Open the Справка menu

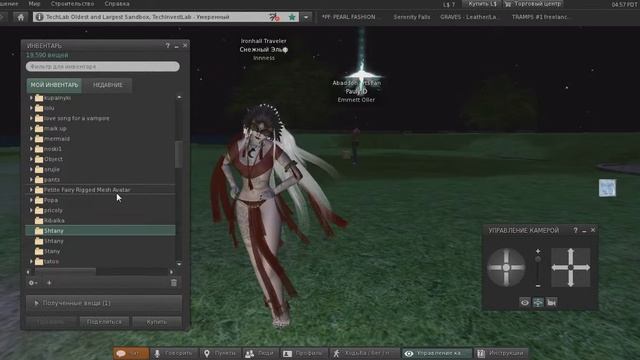[x=117, y=4]
